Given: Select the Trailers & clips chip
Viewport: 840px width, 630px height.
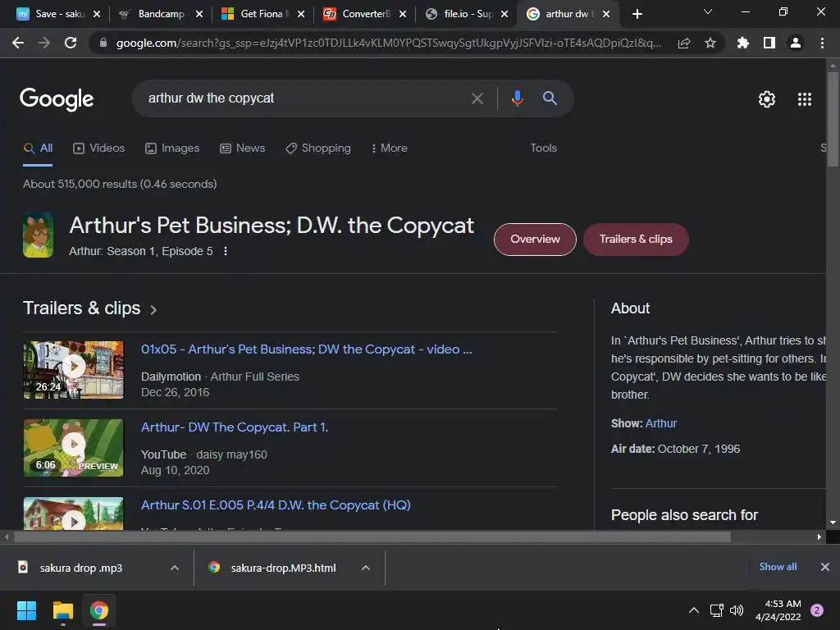Looking at the screenshot, I should [x=636, y=240].
